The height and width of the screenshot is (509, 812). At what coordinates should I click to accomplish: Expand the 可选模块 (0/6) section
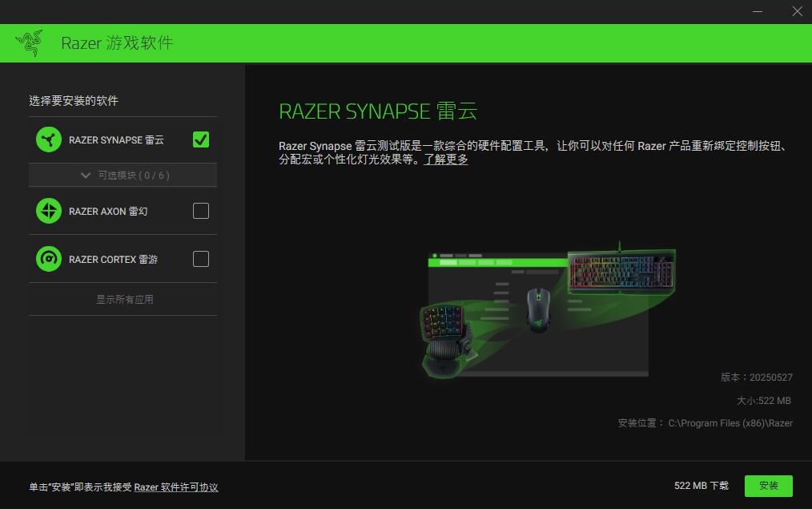pos(123,176)
